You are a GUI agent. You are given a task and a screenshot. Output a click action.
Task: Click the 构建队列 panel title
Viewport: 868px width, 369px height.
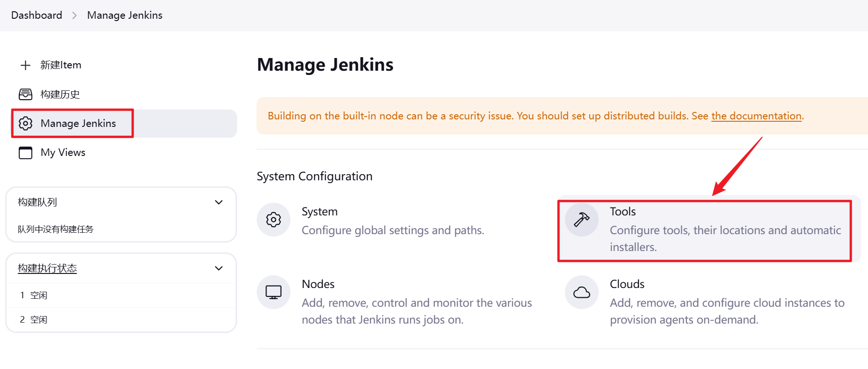37,202
